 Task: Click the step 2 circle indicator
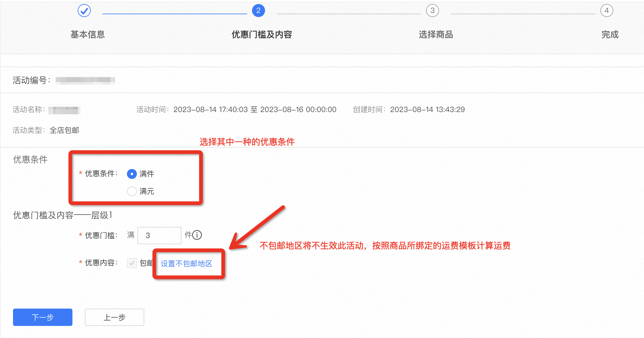(259, 11)
